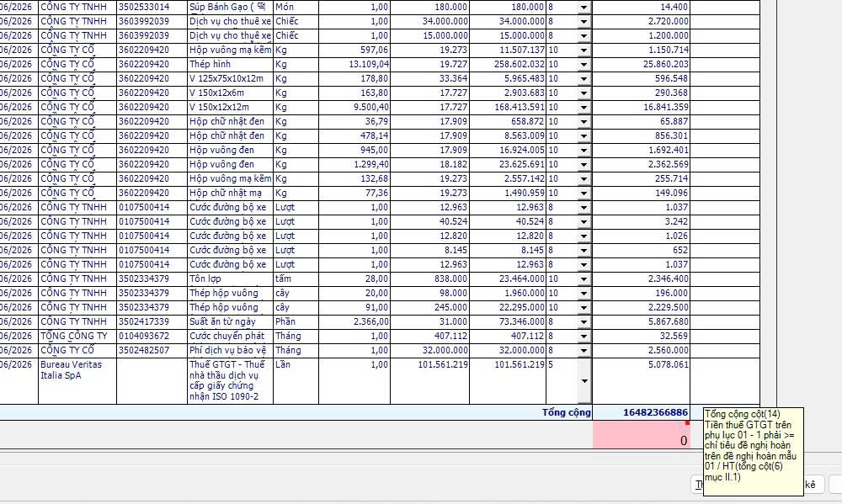Select the 'Bureau Veritas Italia SpA' seller cell
The image size is (842, 504).
tap(77, 381)
